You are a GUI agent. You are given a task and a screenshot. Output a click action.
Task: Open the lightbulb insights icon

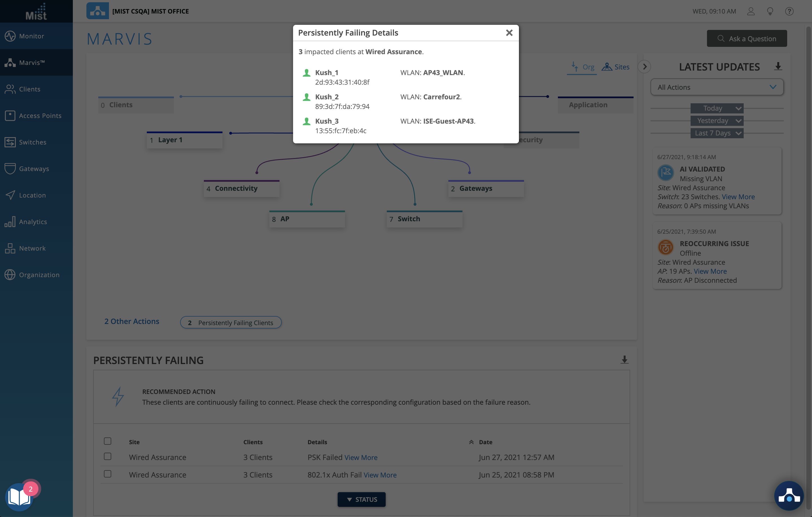point(770,11)
